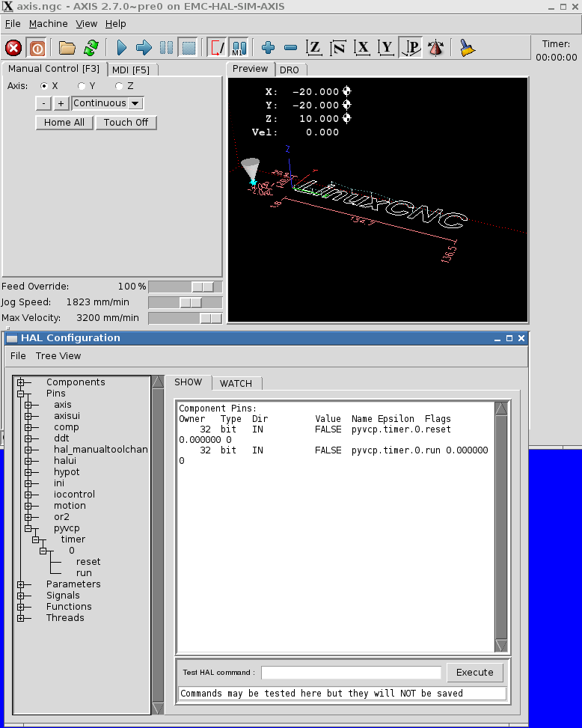Expand the motion pins node
582x728 pixels.
tap(28, 506)
